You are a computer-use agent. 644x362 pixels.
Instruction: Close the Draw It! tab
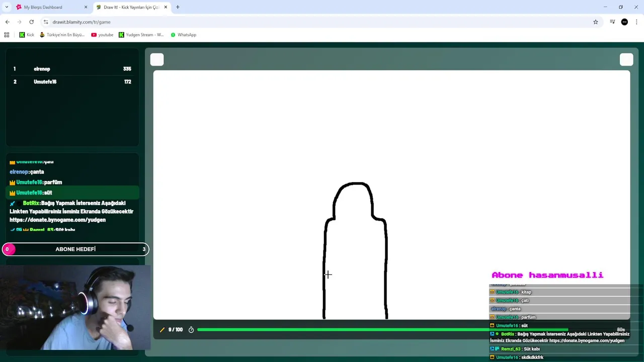[166, 7]
